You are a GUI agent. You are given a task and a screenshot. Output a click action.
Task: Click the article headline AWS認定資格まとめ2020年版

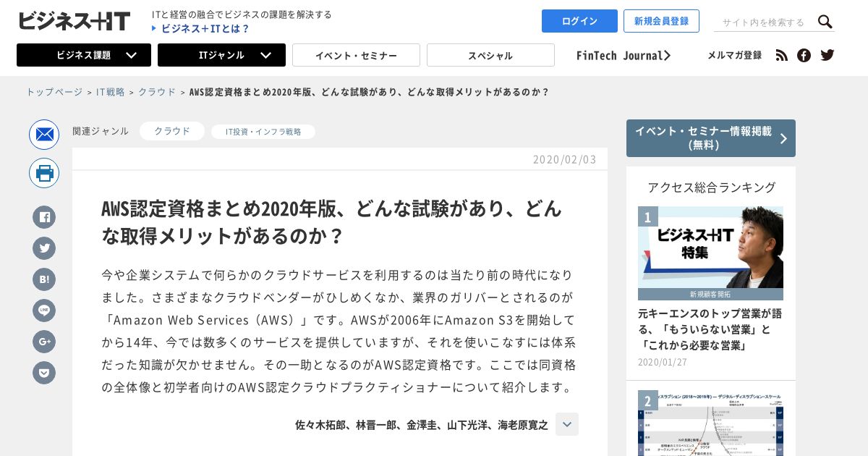coord(331,222)
